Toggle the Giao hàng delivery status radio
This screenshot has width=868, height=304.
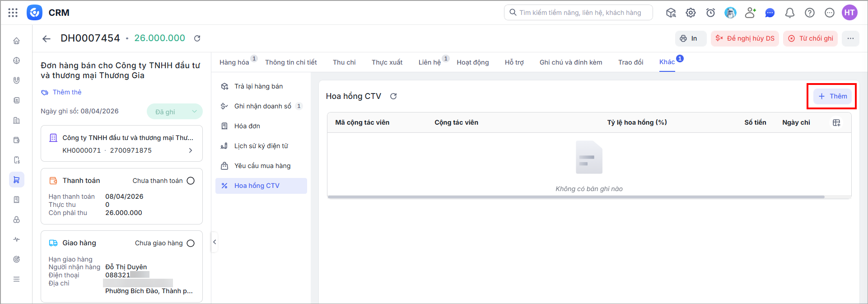pyautogui.click(x=191, y=243)
